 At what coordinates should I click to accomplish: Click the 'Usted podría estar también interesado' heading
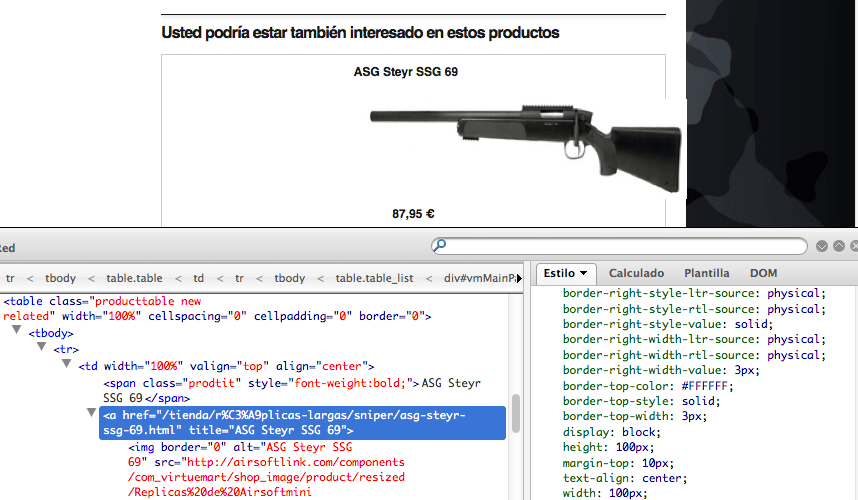(360, 33)
